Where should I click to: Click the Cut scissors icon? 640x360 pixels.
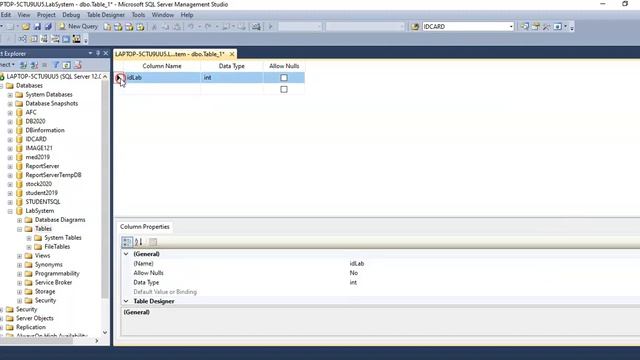154,27
